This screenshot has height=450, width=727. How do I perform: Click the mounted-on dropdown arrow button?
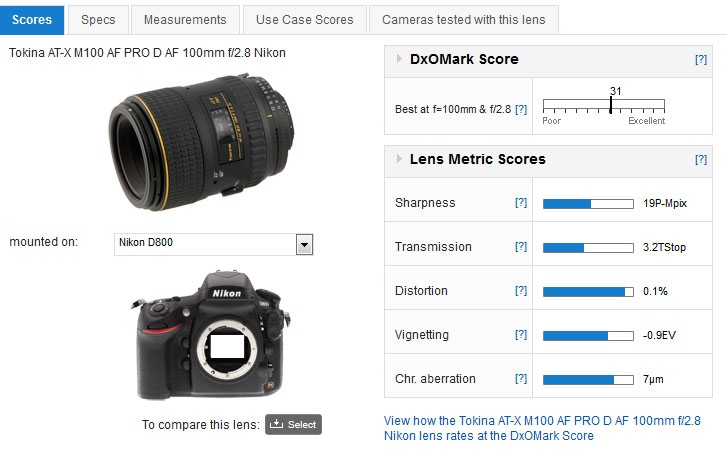[304, 244]
